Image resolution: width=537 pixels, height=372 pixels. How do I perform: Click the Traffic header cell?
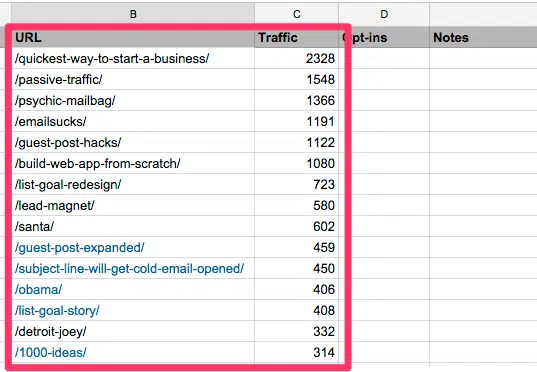[x=297, y=37]
